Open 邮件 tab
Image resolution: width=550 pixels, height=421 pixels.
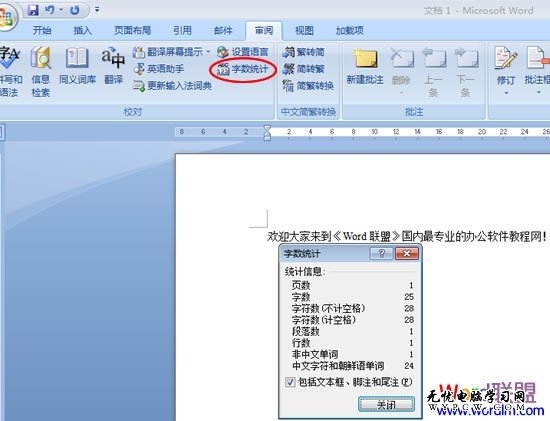[x=223, y=31]
